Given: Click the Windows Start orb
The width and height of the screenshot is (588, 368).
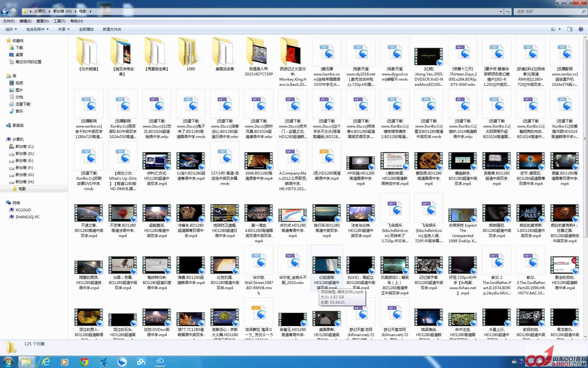Looking at the screenshot, I should point(8,362).
